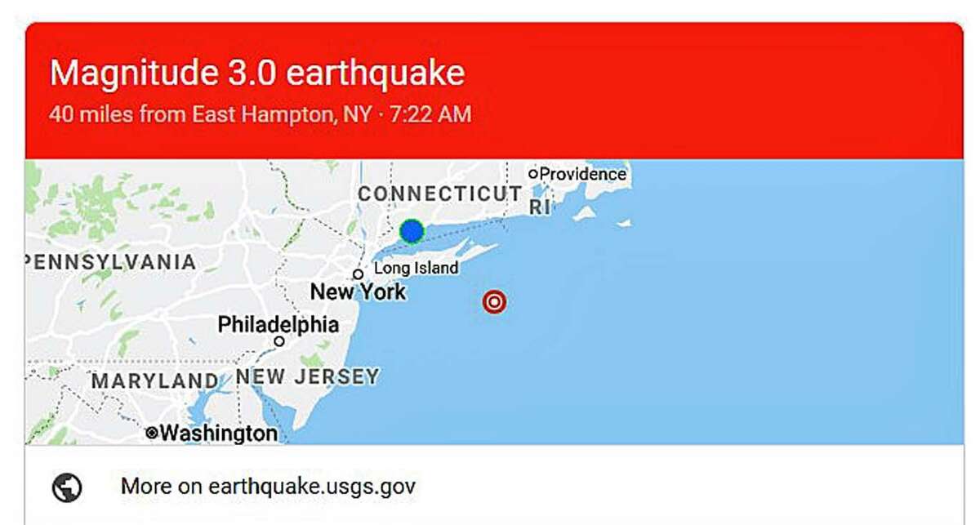Viewport: 980px width, 525px height.
Task: Click the Washington capital marker dot
Action: pyautogui.click(x=152, y=434)
